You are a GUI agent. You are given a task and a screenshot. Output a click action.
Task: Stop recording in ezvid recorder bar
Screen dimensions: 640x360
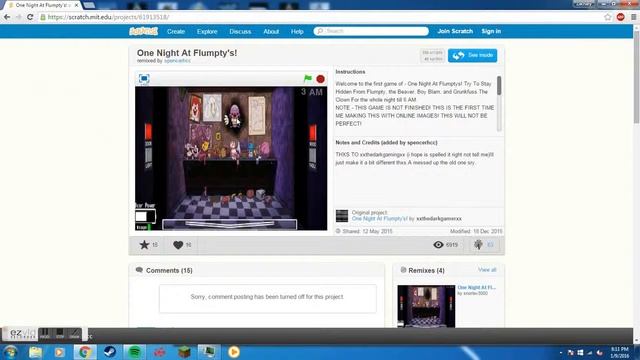pyautogui.click(x=60, y=334)
